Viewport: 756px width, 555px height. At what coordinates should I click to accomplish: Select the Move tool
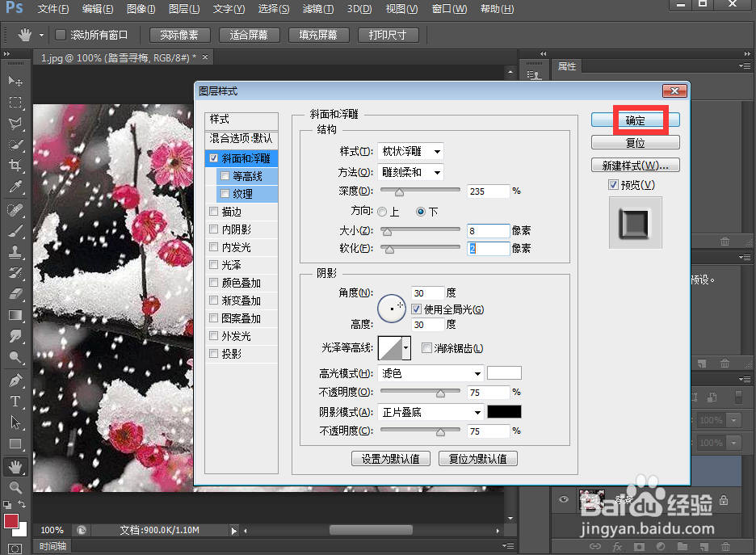15,81
